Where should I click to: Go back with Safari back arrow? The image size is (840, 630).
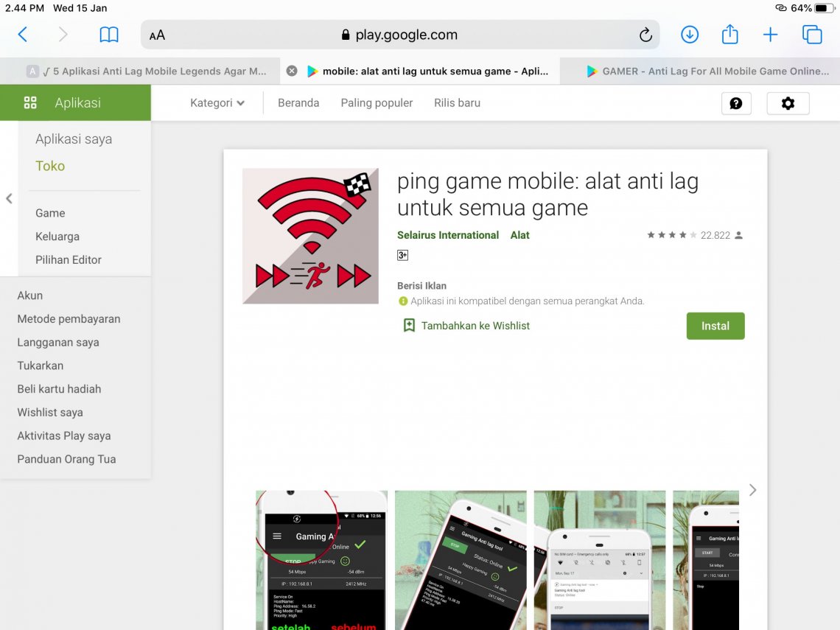coord(23,35)
